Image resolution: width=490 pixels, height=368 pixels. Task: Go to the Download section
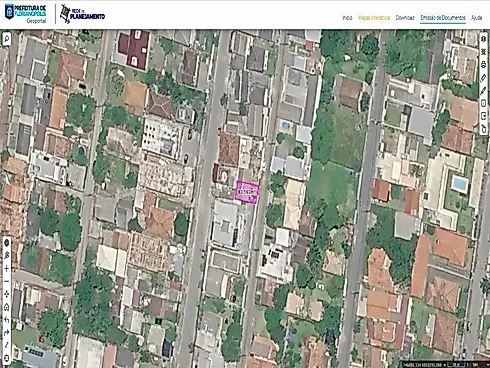(x=405, y=18)
